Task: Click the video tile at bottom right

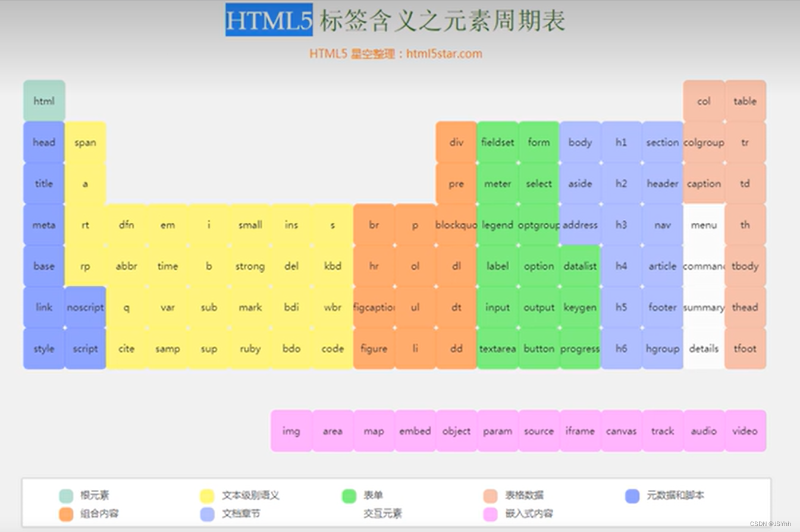Action: [745, 431]
